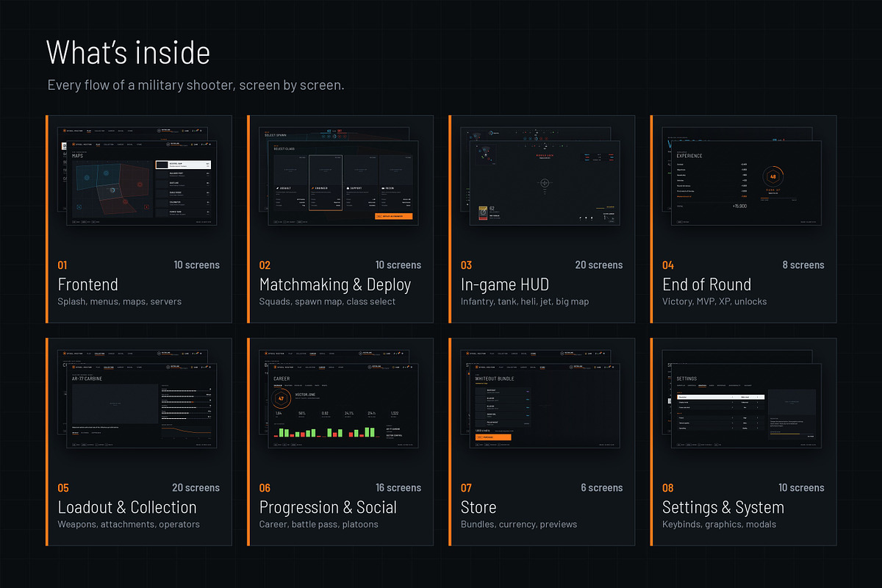
Task: Click the 'Every flow of a military shooter' subtitle
Action: tap(196, 85)
